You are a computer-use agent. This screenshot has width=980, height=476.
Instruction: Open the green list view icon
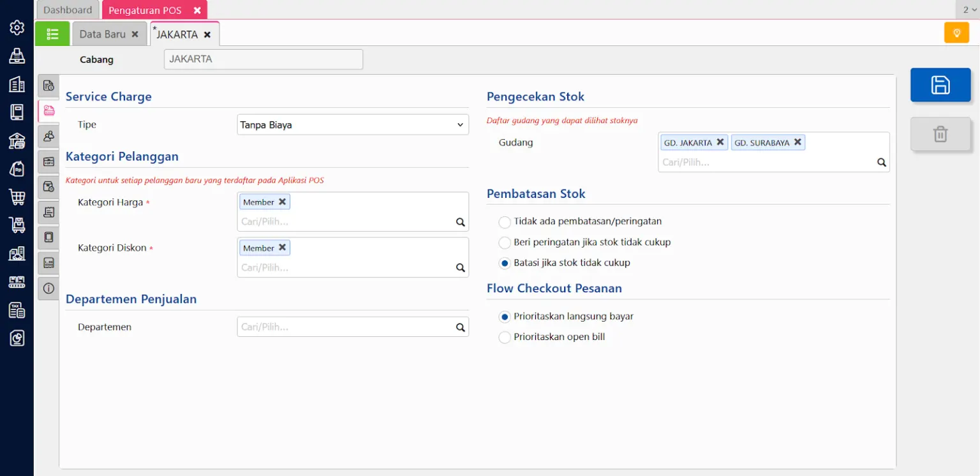tap(52, 34)
